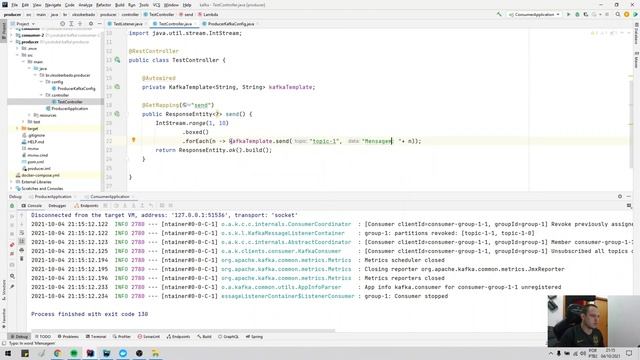Image resolution: width=640 pixels, height=360 pixels.
Task: Open Debug panel settings gear
Action: 620,196
